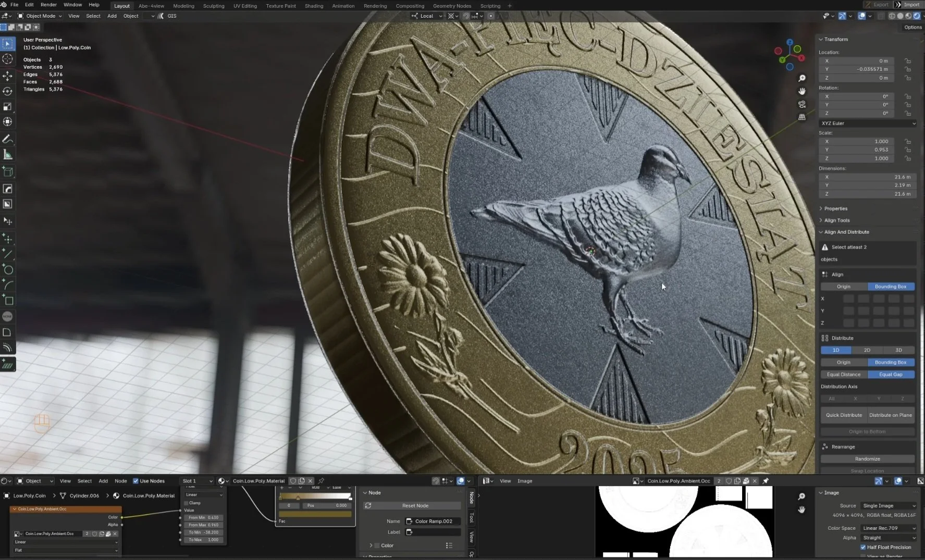The image size is (925, 560).
Task: Open the Source Single Image dropdown
Action: [889, 506]
